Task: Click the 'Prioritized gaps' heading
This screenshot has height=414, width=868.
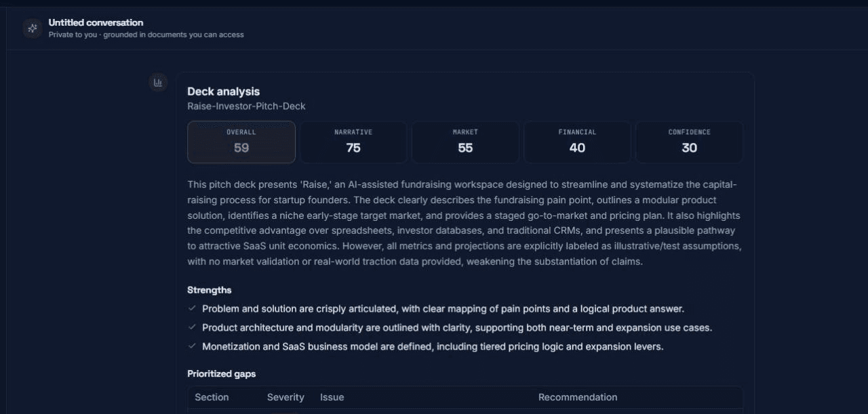Action: 221,374
